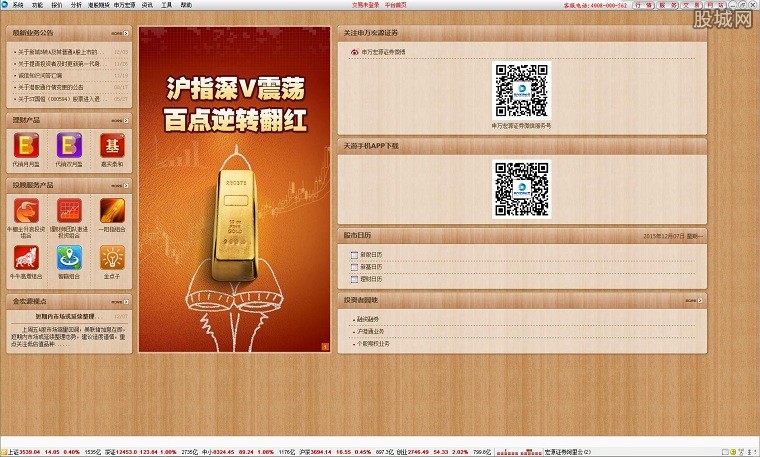Open the white bull on red icon
This screenshot has width=760, height=457.
click(x=26, y=257)
